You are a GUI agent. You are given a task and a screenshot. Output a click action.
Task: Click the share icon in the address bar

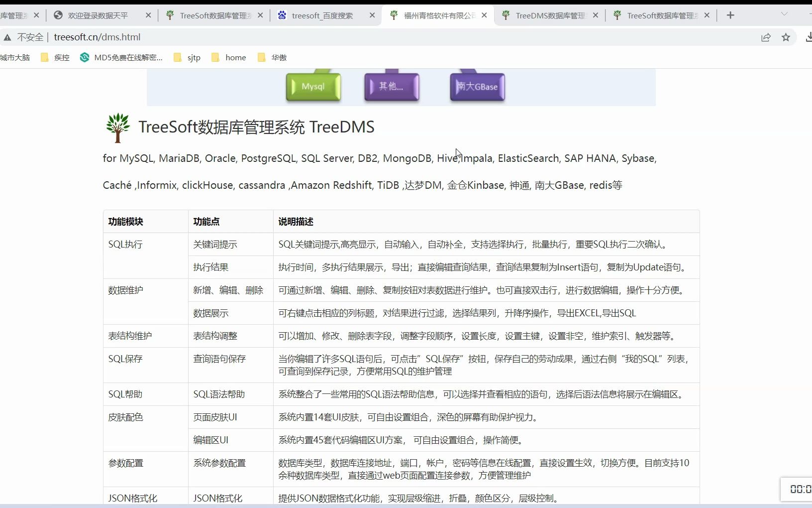[x=766, y=37]
